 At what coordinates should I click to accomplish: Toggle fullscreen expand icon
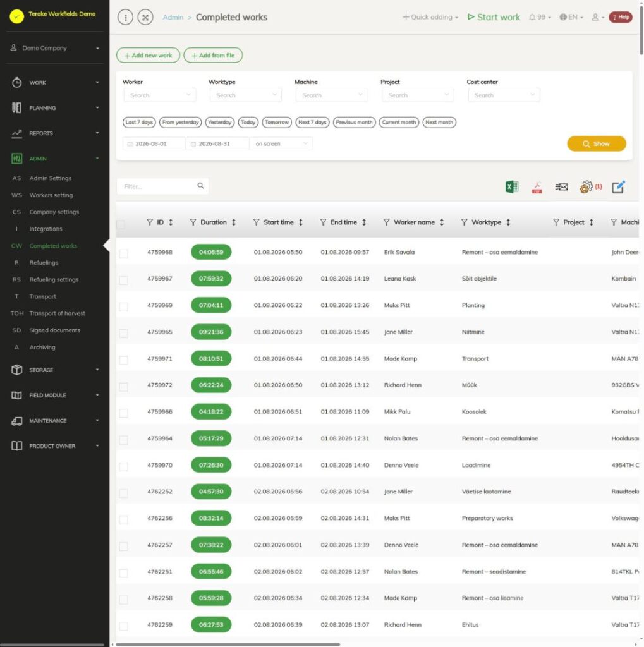pyautogui.click(x=145, y=17)
